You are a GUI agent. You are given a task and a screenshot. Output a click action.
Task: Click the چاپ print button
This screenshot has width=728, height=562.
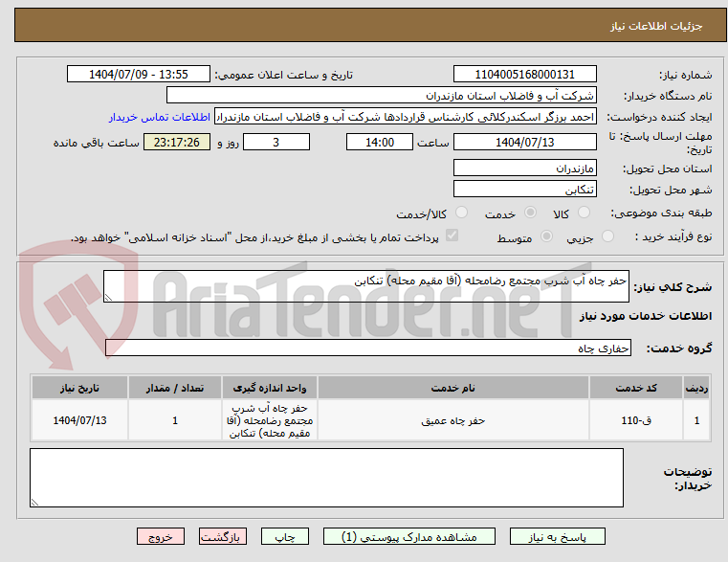[x=285, y=537]
